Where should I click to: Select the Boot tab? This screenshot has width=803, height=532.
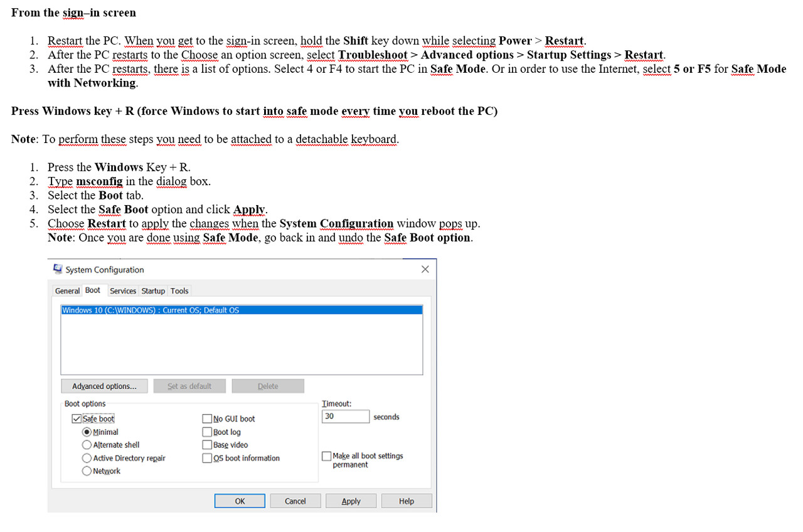coord(93,290)
